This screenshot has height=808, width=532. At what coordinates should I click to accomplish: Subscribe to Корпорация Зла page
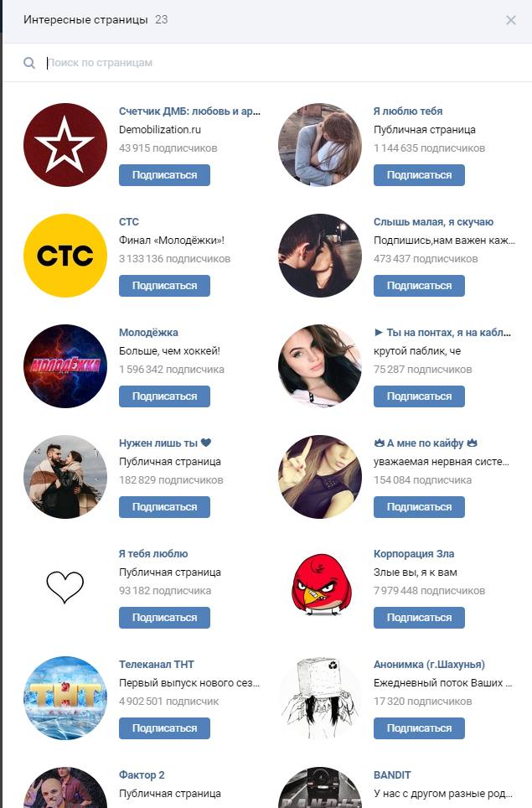click(x=419, y=618)
